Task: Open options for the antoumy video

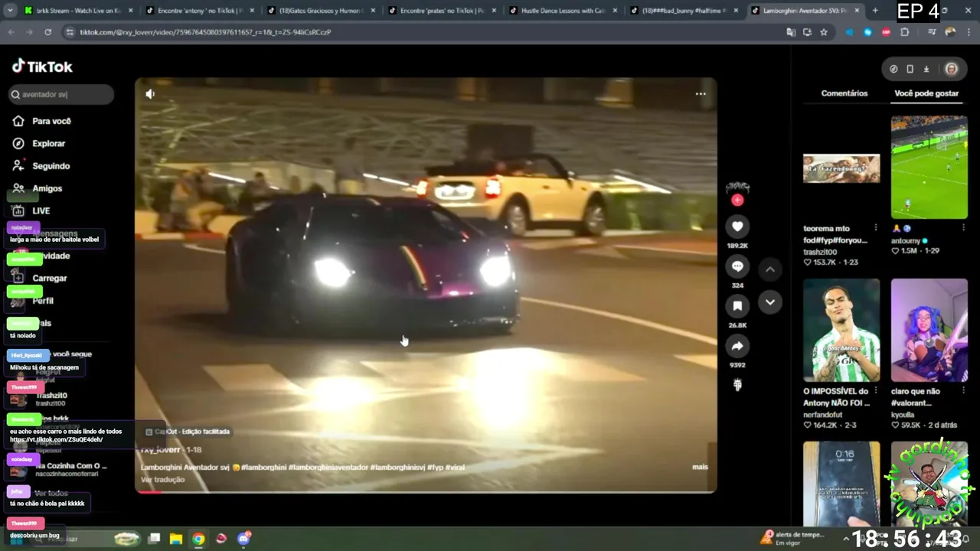Action: [964, 228]
